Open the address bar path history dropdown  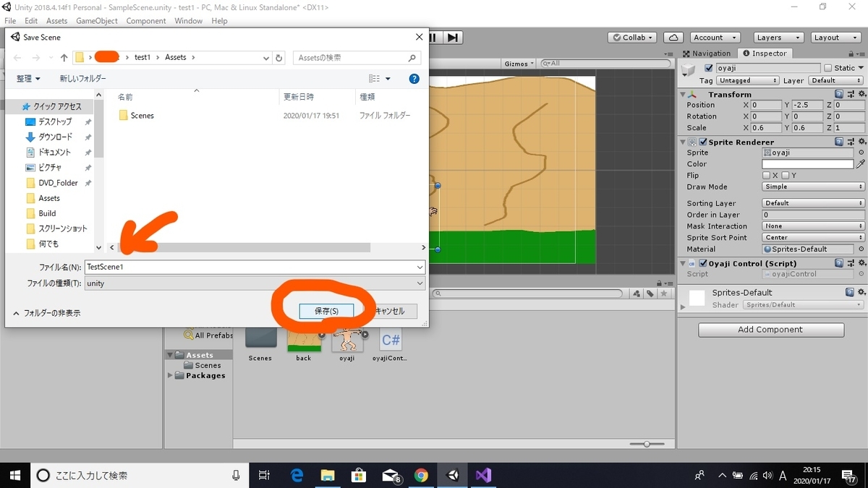click(x=265, y=58)
